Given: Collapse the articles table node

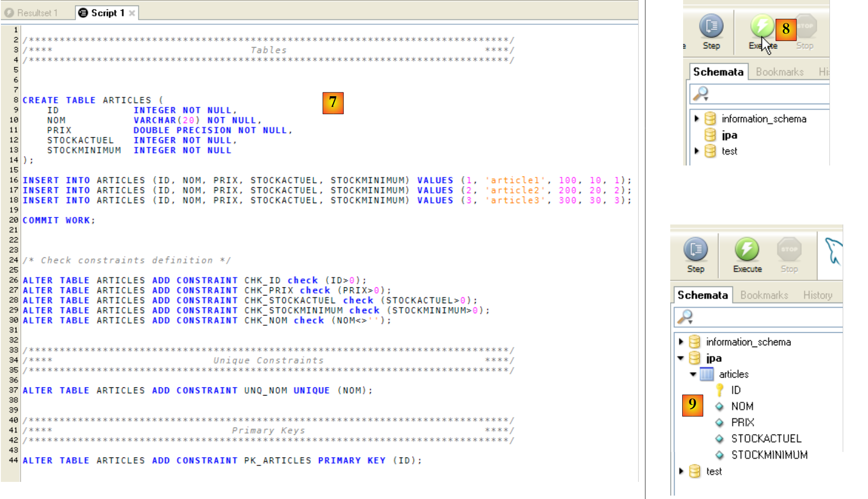Looking at the screenshot, I should pos(693,374).
